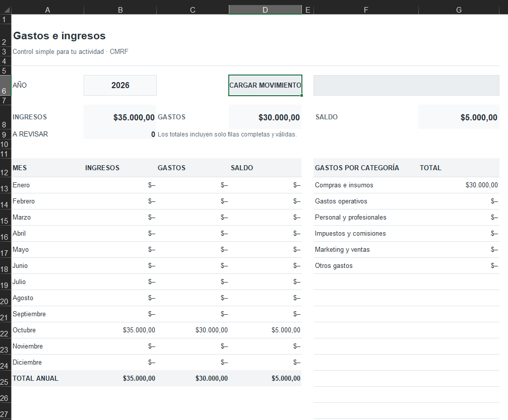The width and height of the screenshot is (508, 420).
Task: Click Compras e insumos total $30.000,00
Action: pyautogui.click(x=482, y=185)
